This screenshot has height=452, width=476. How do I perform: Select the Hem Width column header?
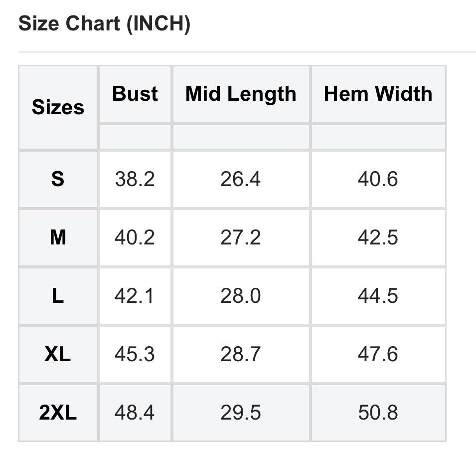(x=378, y=94)
